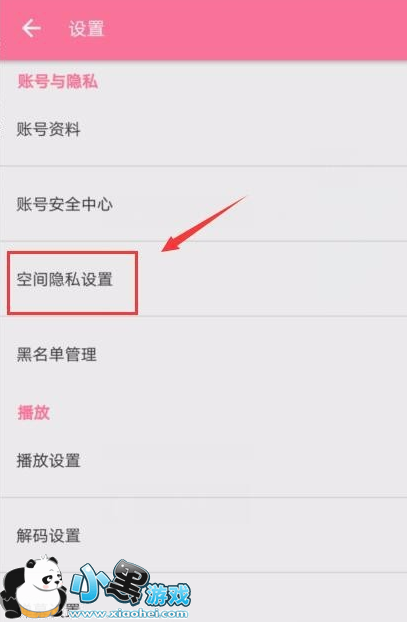The height and width of the screenshot is (622, 407).
Task: Open 空间隐私设置 entry
Action: (204, 279)
